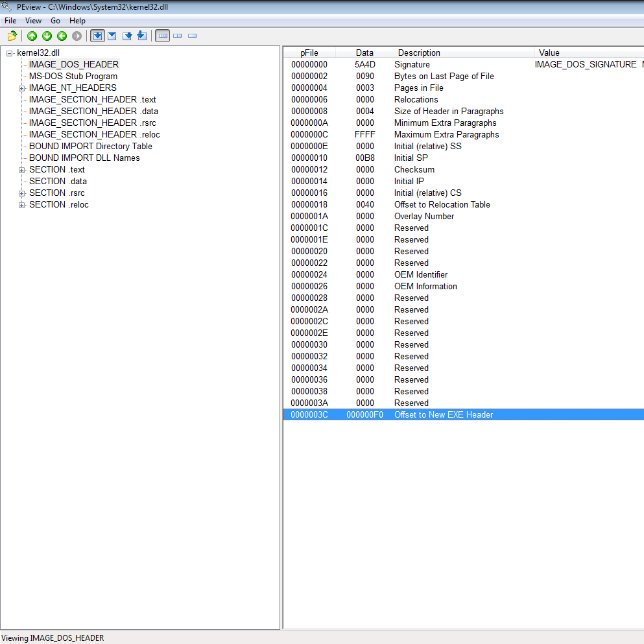Click the green down arrow toolbar button
The width and height of the screenshot is (644, 644).
[x=47, y=36]
